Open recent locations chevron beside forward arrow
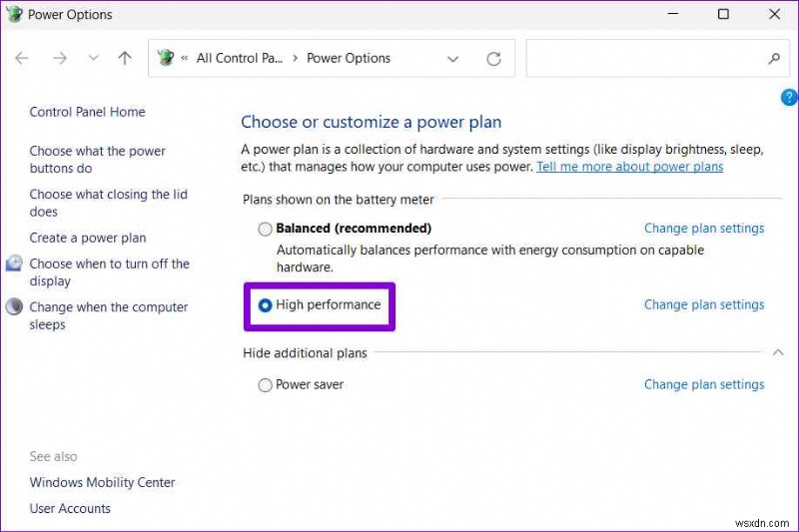 pyautogui.click(x=93, y=58)
